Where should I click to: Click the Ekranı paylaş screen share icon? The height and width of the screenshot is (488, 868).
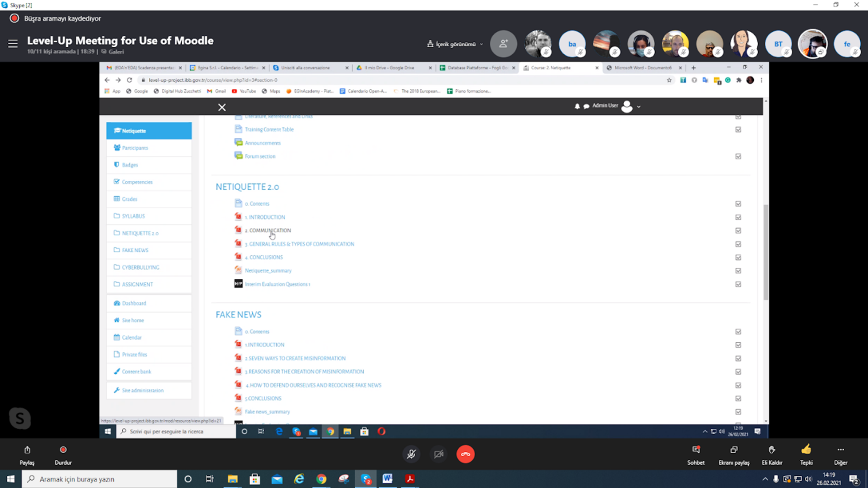coord(734,450)
